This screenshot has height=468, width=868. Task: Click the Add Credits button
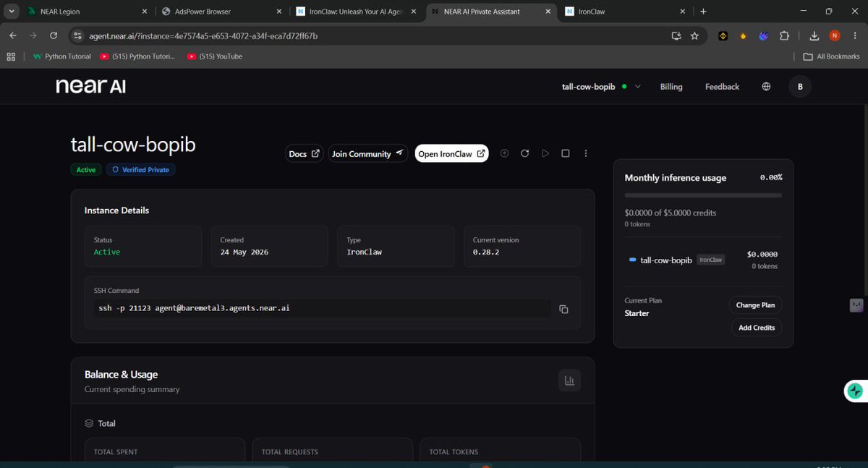coord(756,328)
